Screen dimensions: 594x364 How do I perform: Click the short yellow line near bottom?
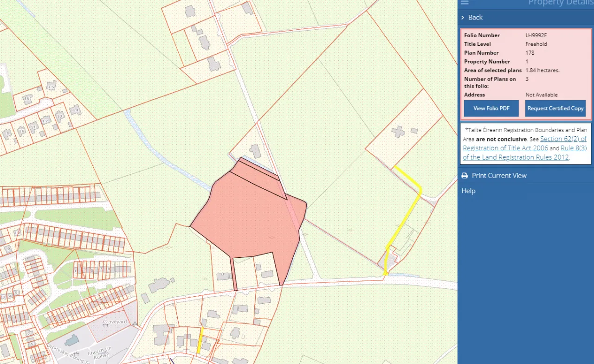[x=200, y=341]
